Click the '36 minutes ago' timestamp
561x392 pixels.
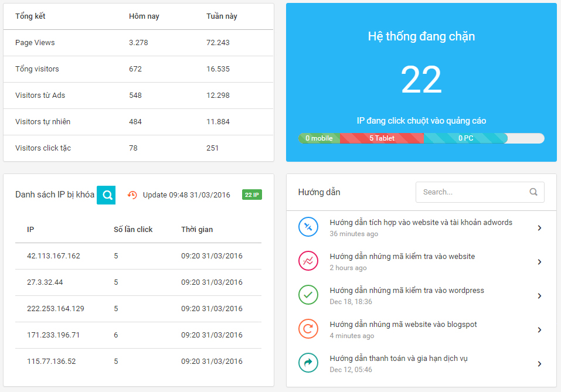[353, 234]
